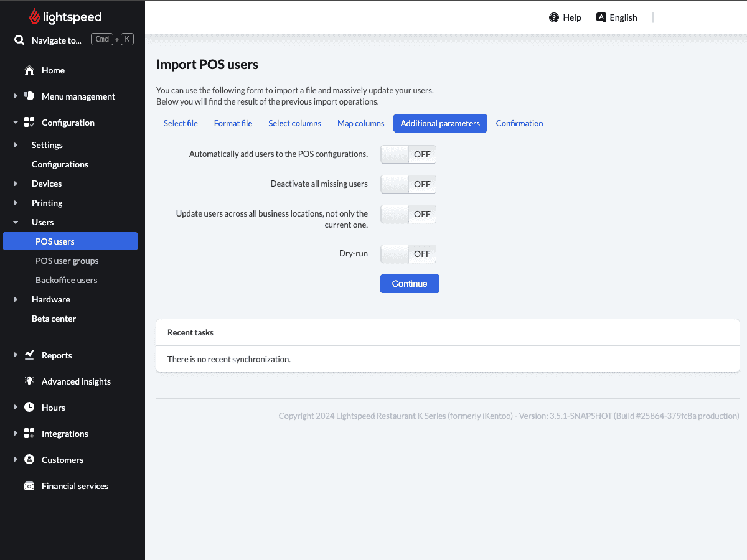747x560 pixels.
Task: Expand the Settings submenu arrow
Action: [x=16, y=145]
